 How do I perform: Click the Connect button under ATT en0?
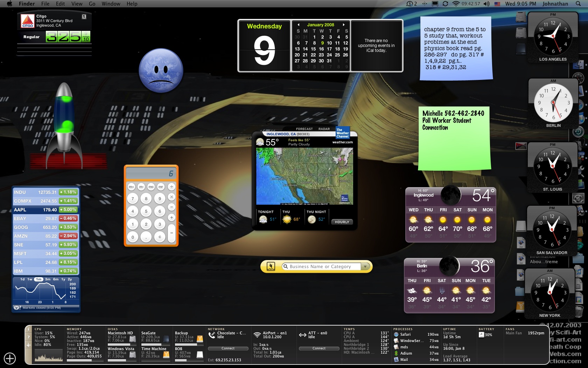point(319,348)
